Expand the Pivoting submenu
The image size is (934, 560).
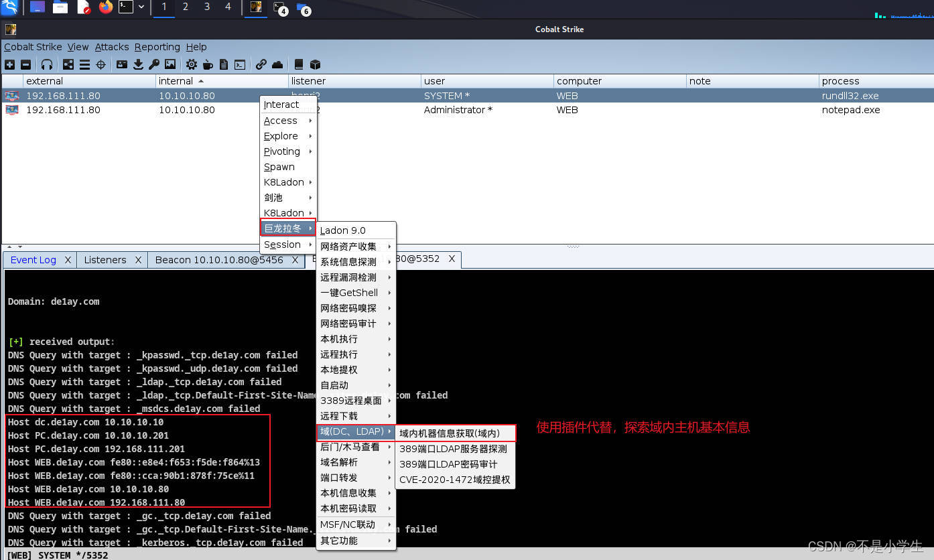click(x=288, y=151)
